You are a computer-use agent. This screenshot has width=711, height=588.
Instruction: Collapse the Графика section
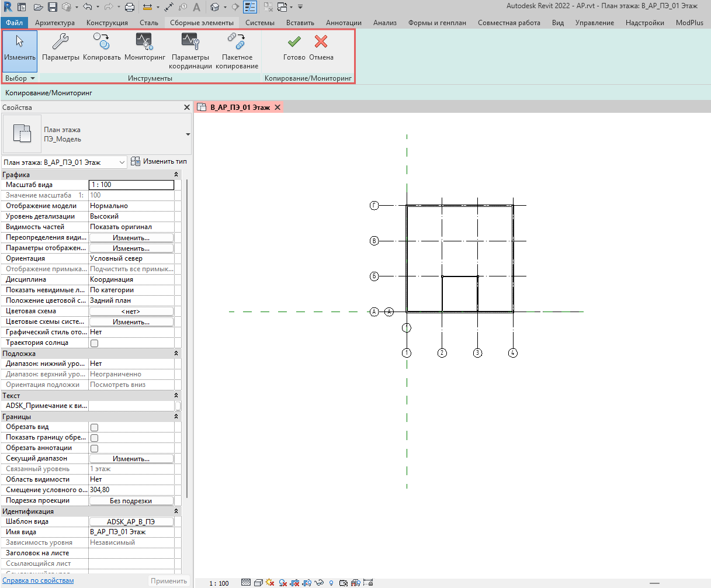(x=176, y=175)
